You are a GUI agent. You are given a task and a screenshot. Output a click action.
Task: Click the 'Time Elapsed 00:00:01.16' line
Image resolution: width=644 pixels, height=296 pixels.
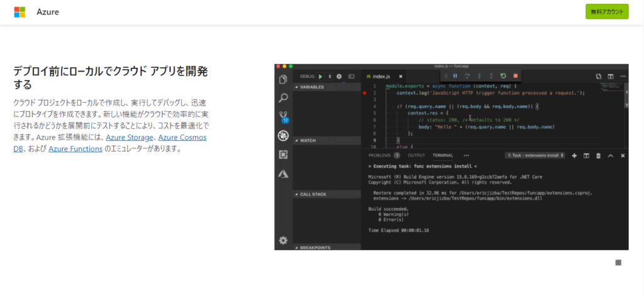tap(399, 230)
